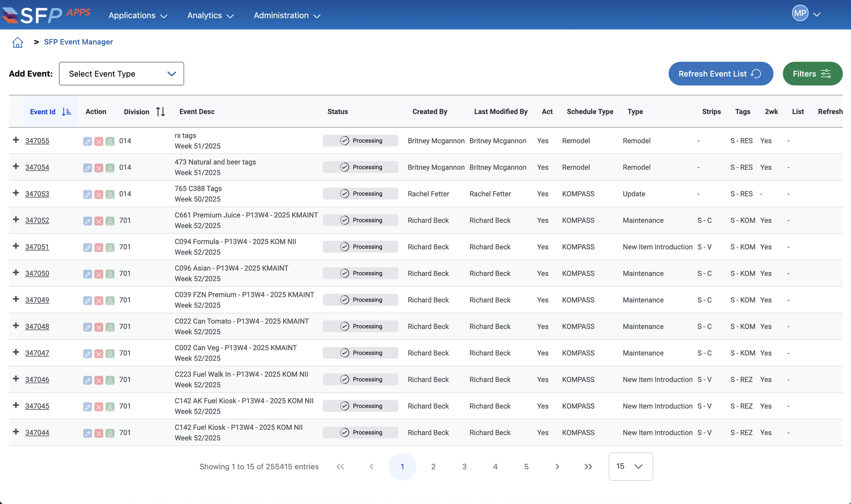
Task: Go to page 3 of results
Action: click(464, 467)
